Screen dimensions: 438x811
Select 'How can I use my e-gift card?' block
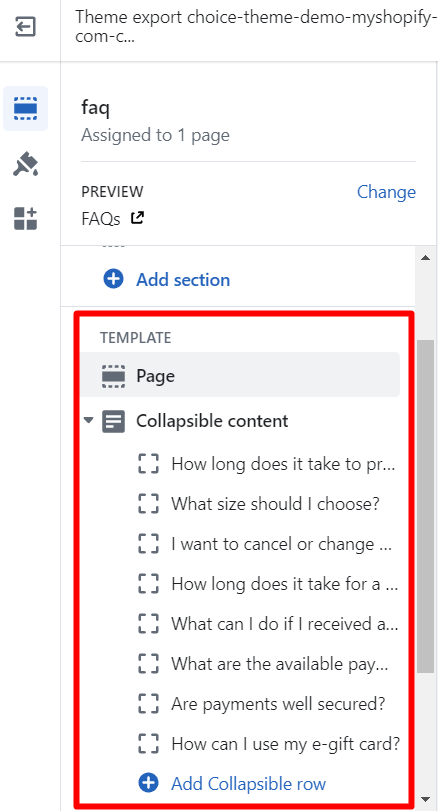click(267, 744)
